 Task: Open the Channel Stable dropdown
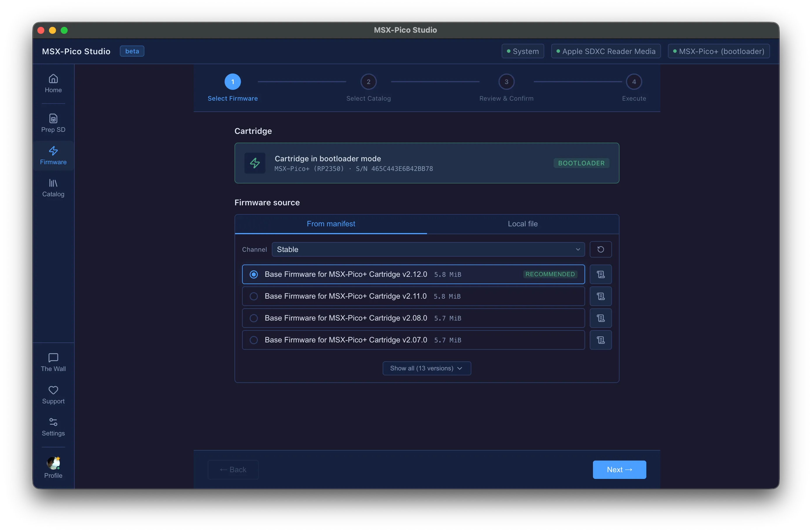(x=428, y=249)
